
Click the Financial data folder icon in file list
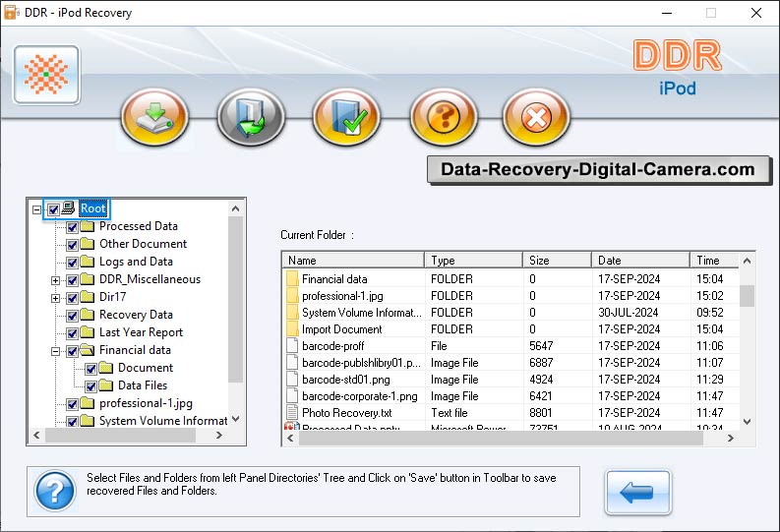tap(292, 279)
